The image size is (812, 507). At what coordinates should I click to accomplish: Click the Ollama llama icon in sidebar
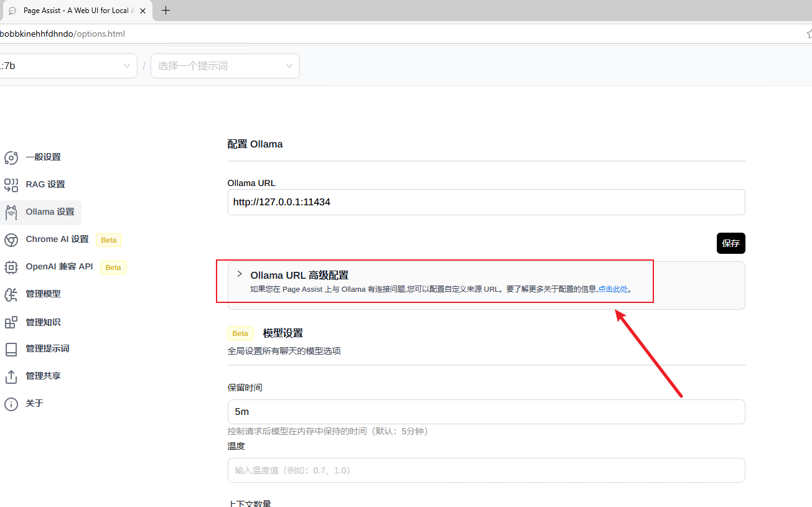tap(11, 212)
